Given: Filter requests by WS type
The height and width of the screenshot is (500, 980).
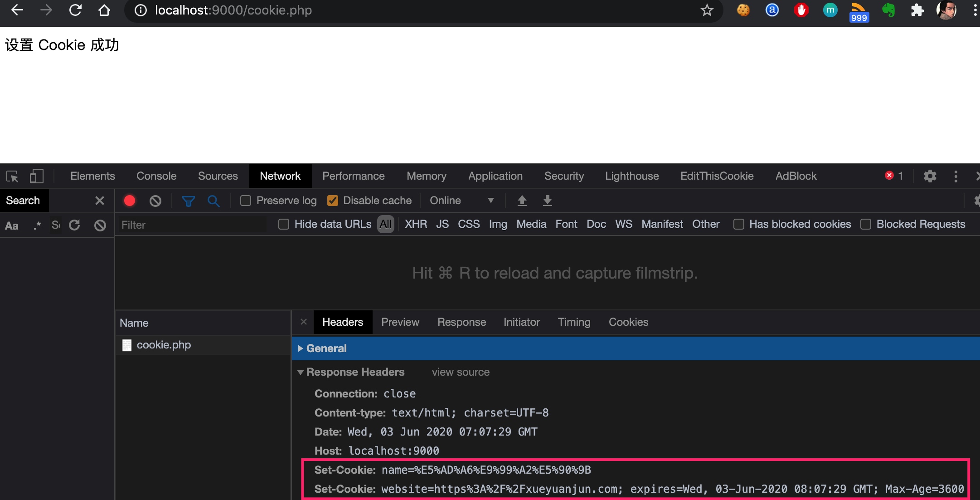Looking at the screenshot, I should 624,224.
